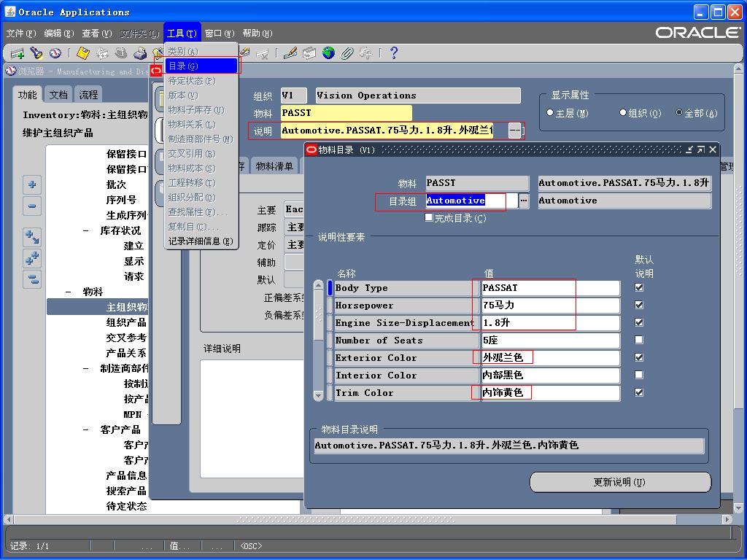This screenshot has height=560, width=747.
Task: Open the 文件 menu
Action: click(x=21, y=34)
